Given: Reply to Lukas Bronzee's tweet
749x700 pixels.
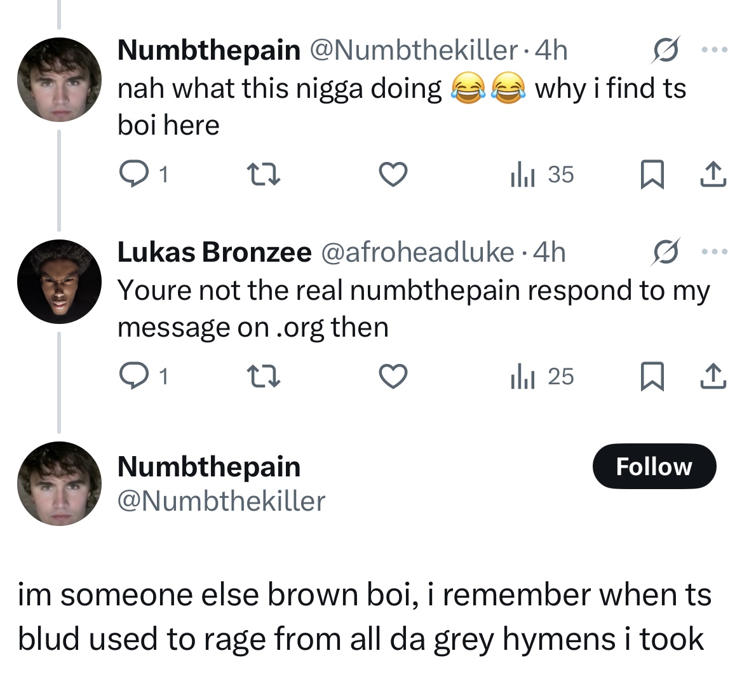Looking at the screenshot, I should [144, 376].
